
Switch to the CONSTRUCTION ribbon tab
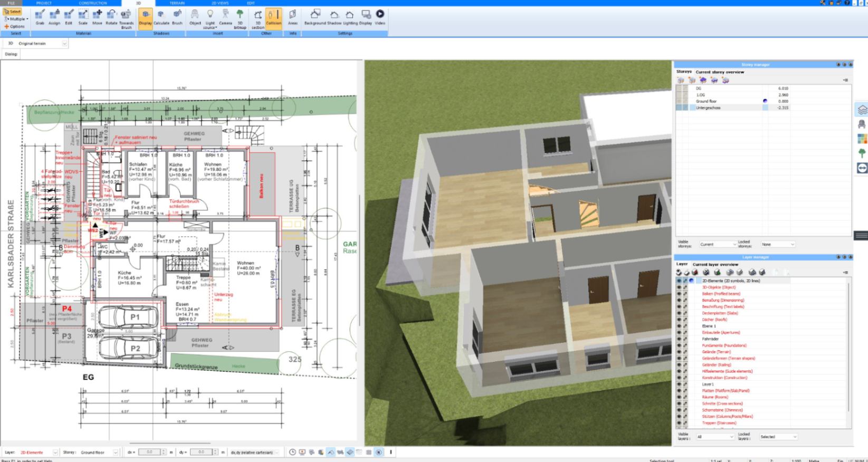93,3
